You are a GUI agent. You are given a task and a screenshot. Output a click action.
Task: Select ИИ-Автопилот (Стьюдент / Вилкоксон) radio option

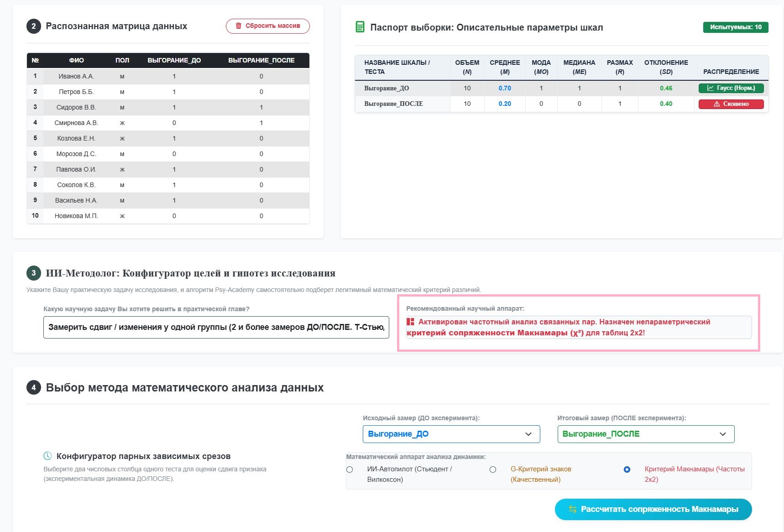pos(350,469)
